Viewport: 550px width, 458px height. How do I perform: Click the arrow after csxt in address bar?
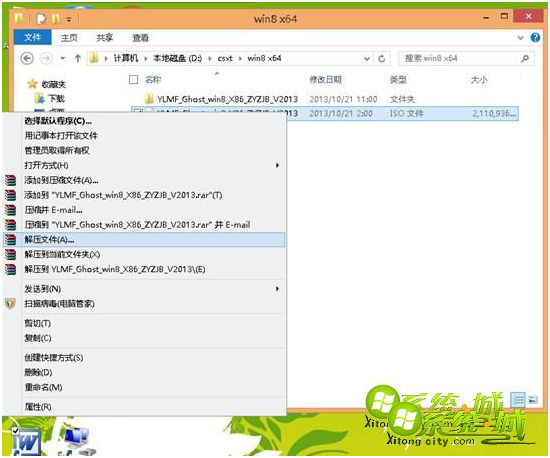point(240,59)
